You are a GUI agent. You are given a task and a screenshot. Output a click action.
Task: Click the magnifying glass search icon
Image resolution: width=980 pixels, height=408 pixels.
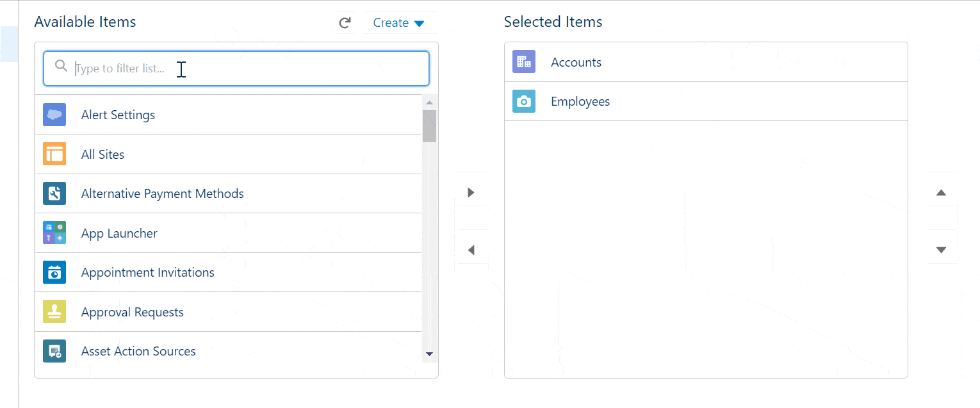pos(60,65)
